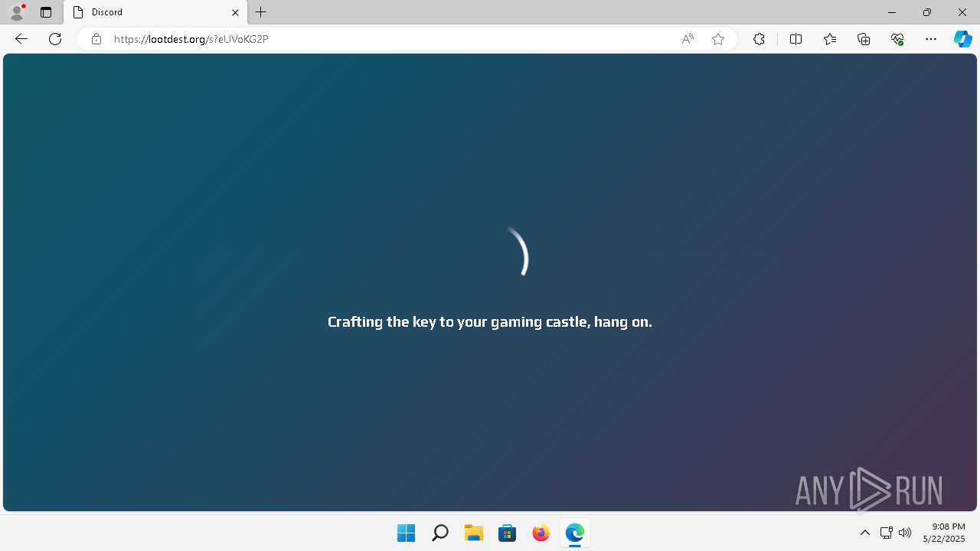This screenshot has width=980, height=551.
Task: Open the Favorites list
Action: 830,39
